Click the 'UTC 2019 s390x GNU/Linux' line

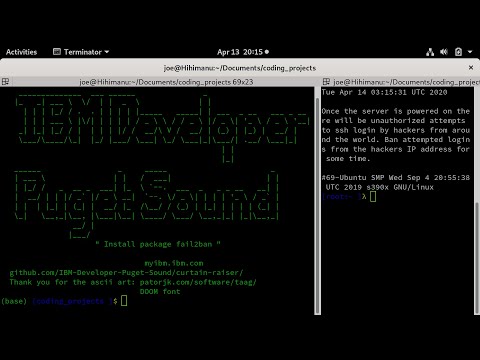tap(380, 187)
